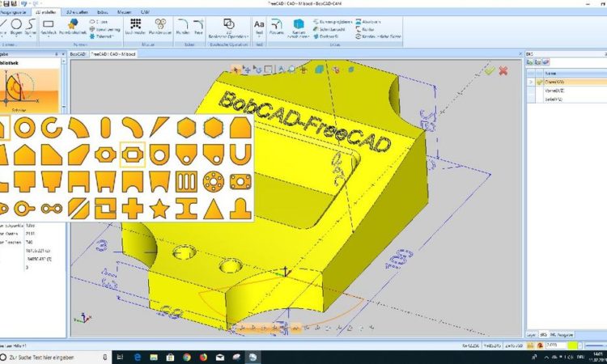The height and width of the screenshot is (364, 607).
Task: Open Firefox from taskbar
Action: tap(203, 358)
